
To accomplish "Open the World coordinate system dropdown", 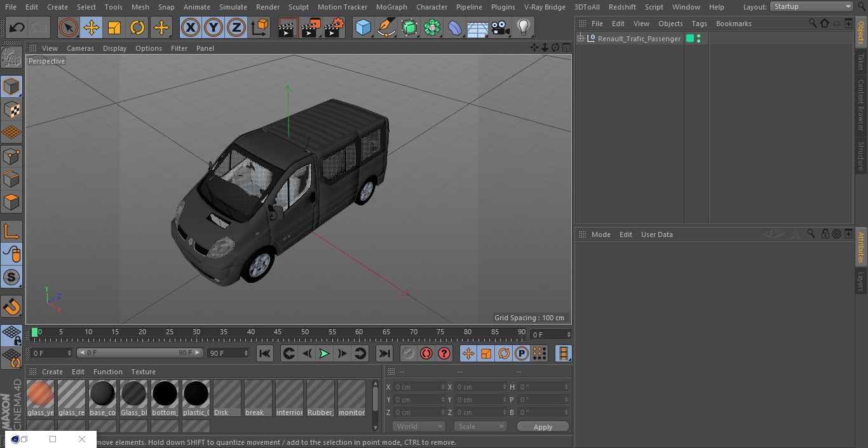I will pyautogui.click(x=418, y=426).
